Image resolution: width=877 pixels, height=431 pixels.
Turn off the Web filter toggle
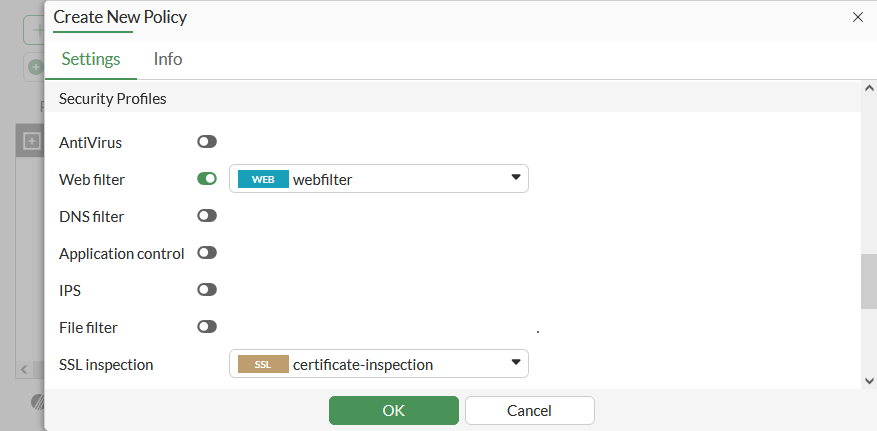pos(207,179)
